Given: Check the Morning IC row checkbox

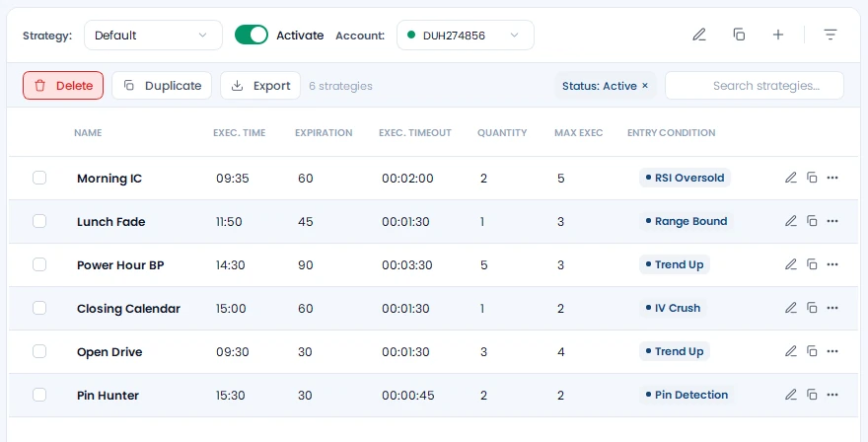Looking at the screenshot, I should 39,178.
